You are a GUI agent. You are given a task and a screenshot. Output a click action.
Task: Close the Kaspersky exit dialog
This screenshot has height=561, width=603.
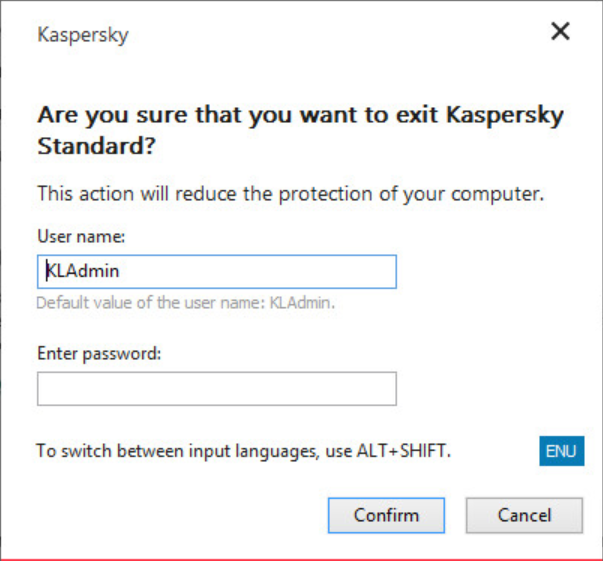tap(560, 31)
